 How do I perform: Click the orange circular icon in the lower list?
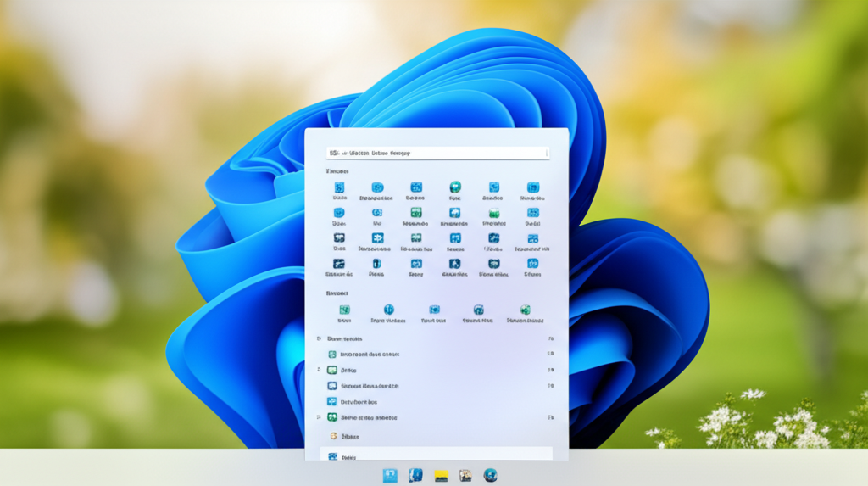(332, 436)
